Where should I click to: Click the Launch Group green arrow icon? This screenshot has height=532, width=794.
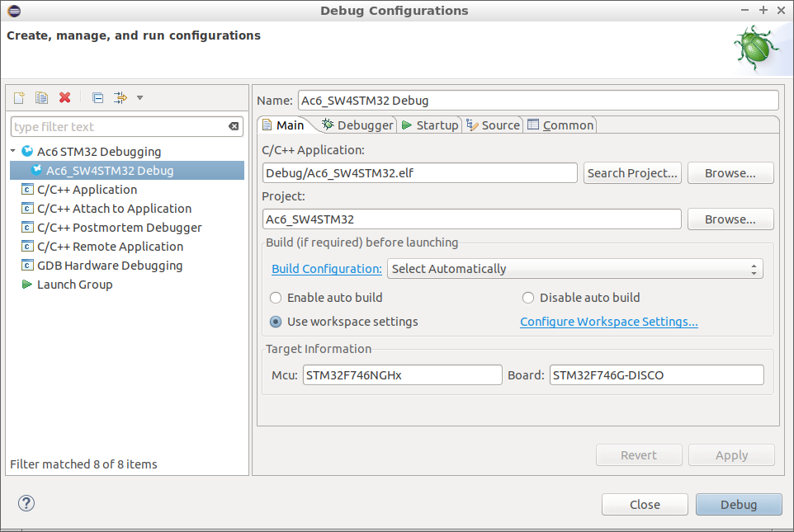click(27, 285)
